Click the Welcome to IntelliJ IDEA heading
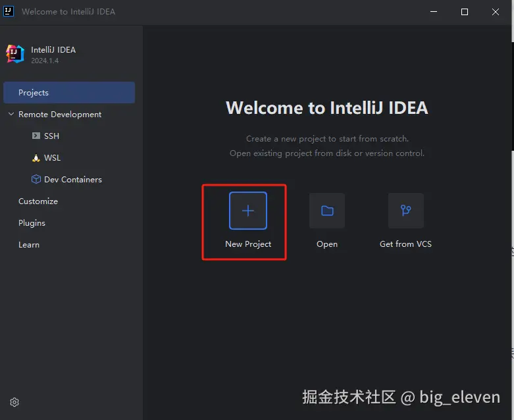 (327, 107)
